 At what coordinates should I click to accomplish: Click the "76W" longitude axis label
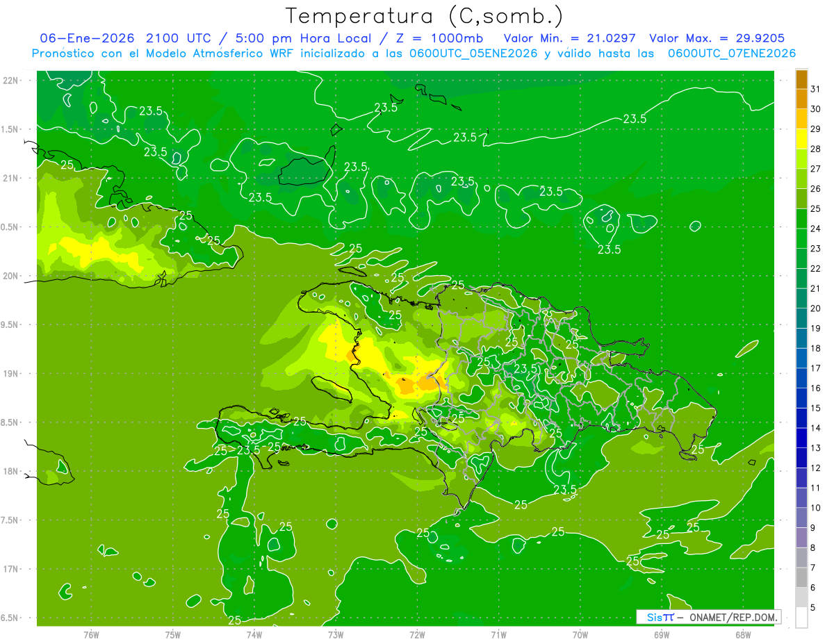91,634
